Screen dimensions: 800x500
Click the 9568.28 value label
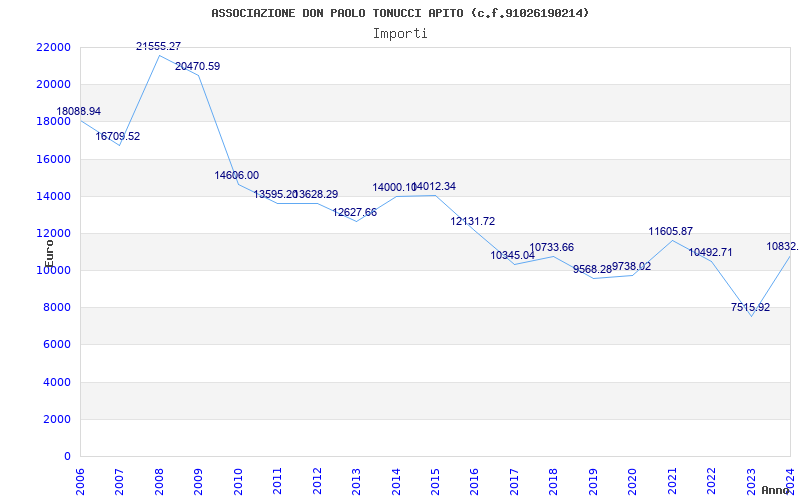(x=592, y=269)
